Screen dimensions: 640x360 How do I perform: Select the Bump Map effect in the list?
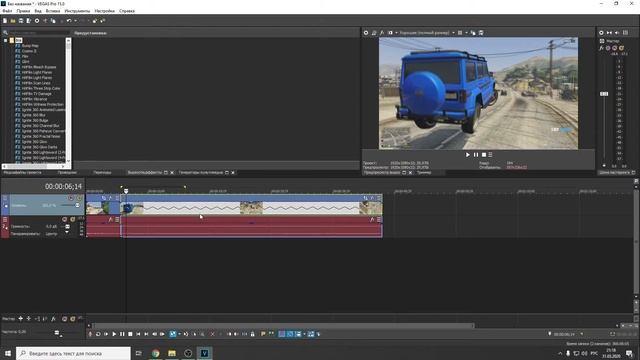[x=30, y=46]
